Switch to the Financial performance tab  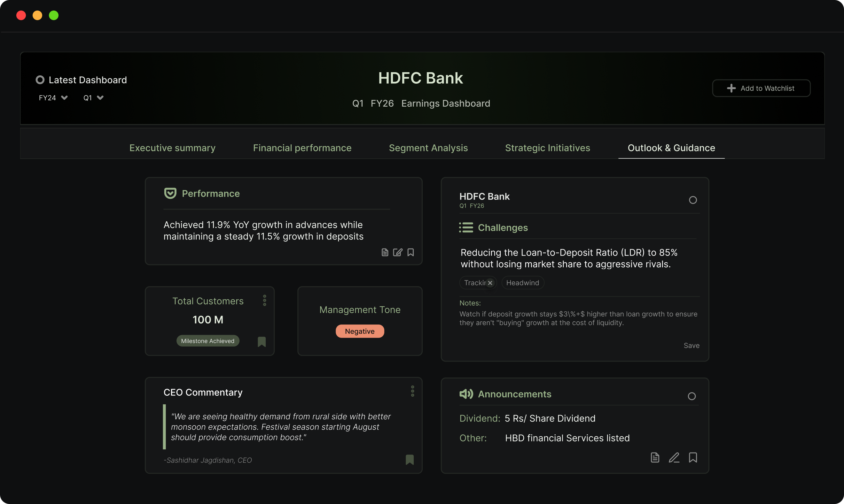[x=302, y=148]
